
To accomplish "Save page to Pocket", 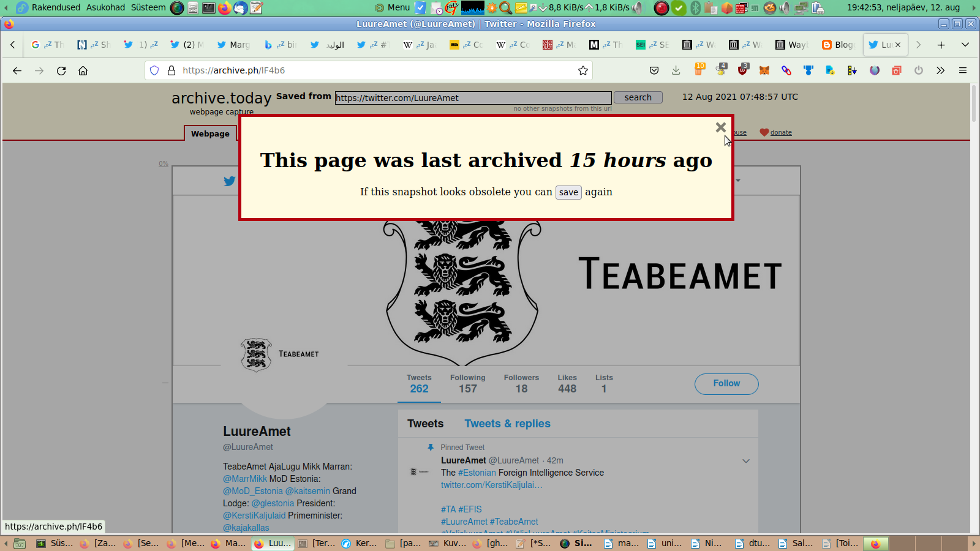I will click(654, 70).
